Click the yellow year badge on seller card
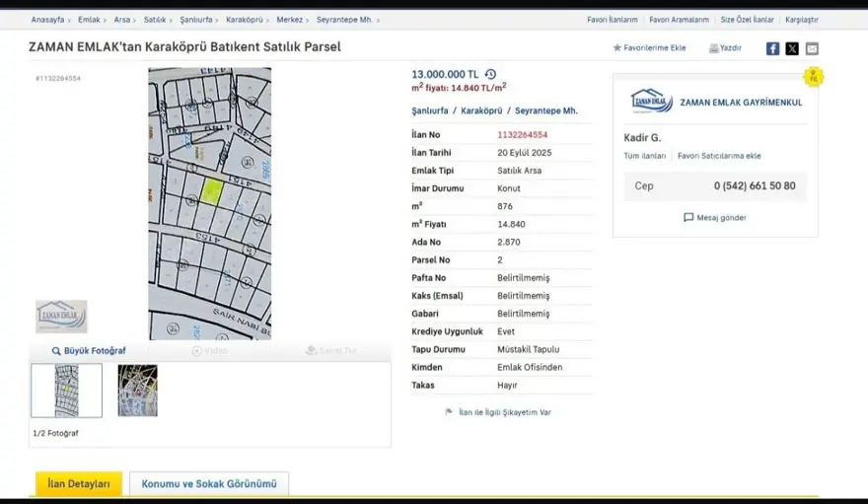This screenshot has width=868, height=504. (x=813, y=77)
